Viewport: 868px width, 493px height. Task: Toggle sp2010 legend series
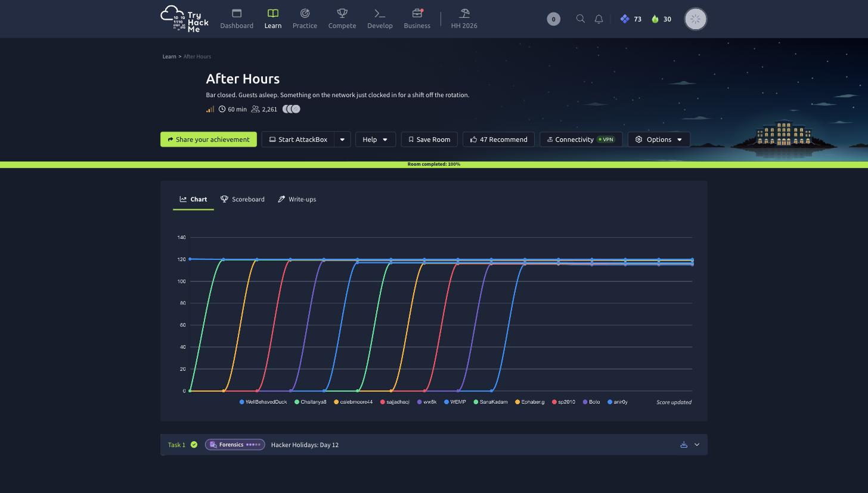tap(564, 402)
